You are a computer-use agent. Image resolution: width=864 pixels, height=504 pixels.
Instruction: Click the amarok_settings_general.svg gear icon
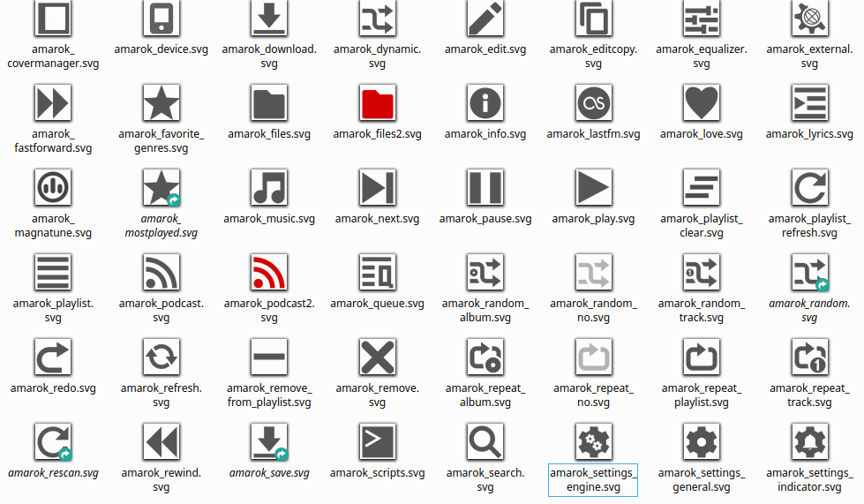click(x=701, y=442)
